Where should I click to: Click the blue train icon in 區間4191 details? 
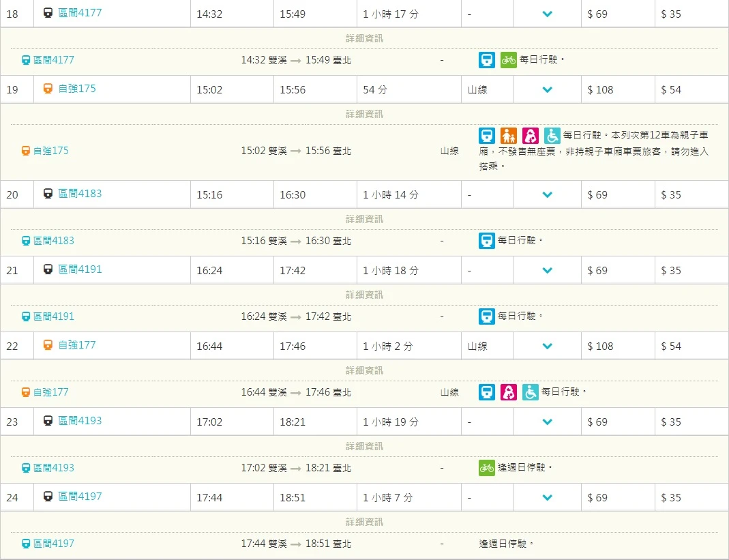[487, 316]
